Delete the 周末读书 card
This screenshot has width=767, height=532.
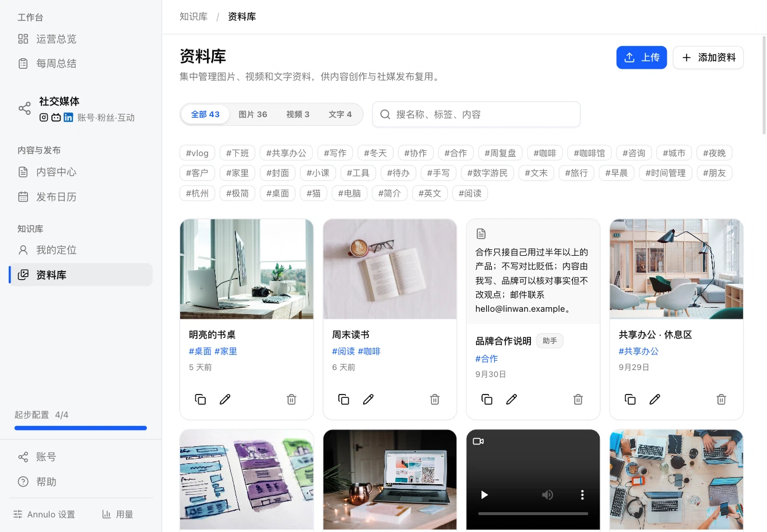pyautogui.click(x=435, y=399)
